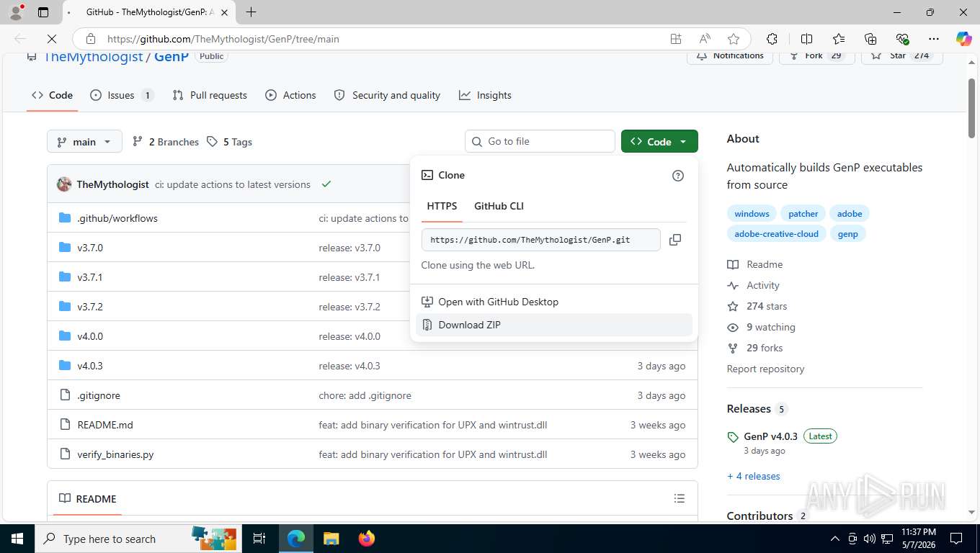Toggle browser split screen icon
Image resolution: width=980 pixels, height=553 pixels.
pos(807,39)
